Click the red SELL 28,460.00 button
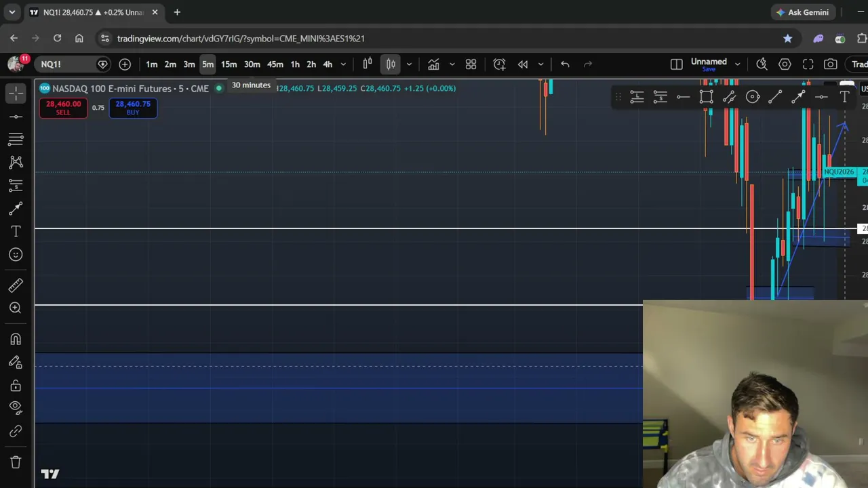 pos(63,108)
